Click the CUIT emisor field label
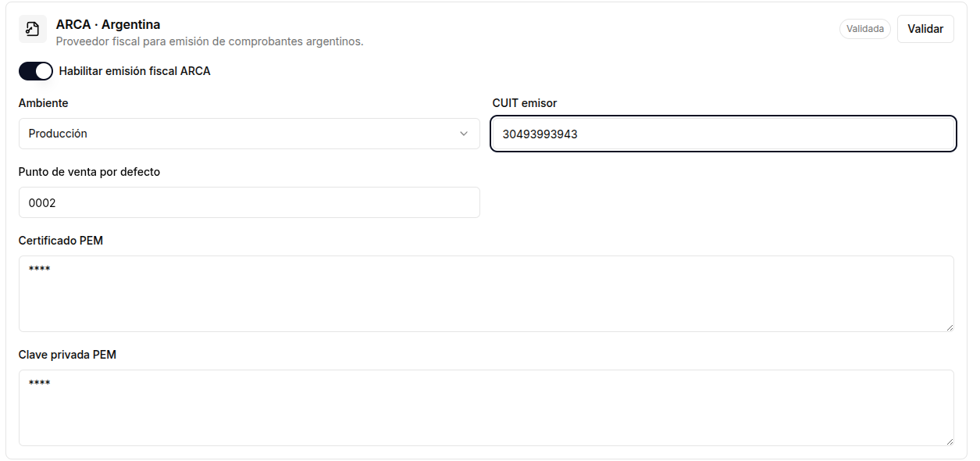This screenshot has height=461, width=980. coord(525,103)
